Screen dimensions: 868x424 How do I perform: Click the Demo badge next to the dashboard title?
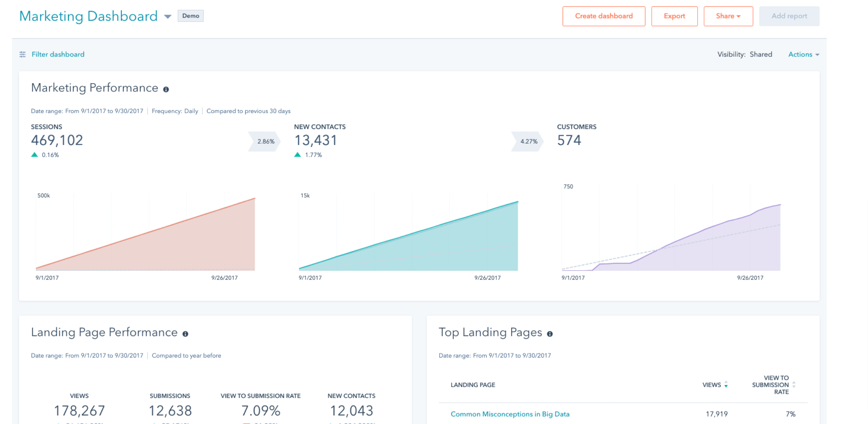(190, 16)
